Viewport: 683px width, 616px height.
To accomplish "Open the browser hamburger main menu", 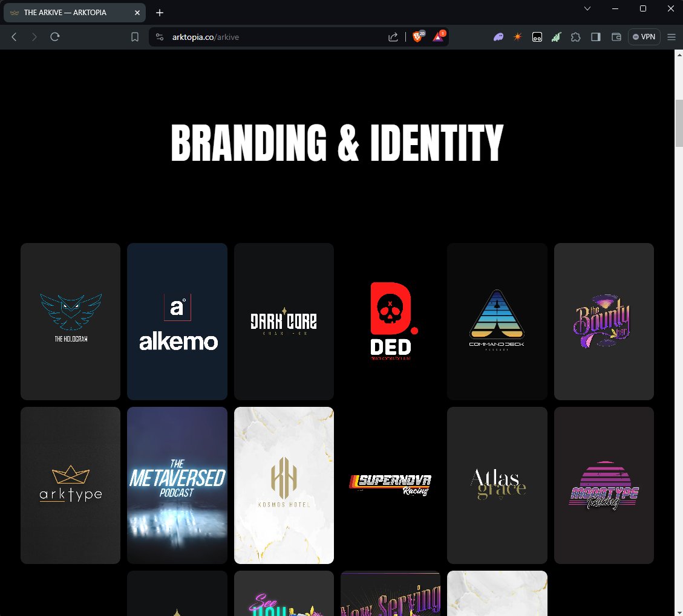I will pos(672,37).
